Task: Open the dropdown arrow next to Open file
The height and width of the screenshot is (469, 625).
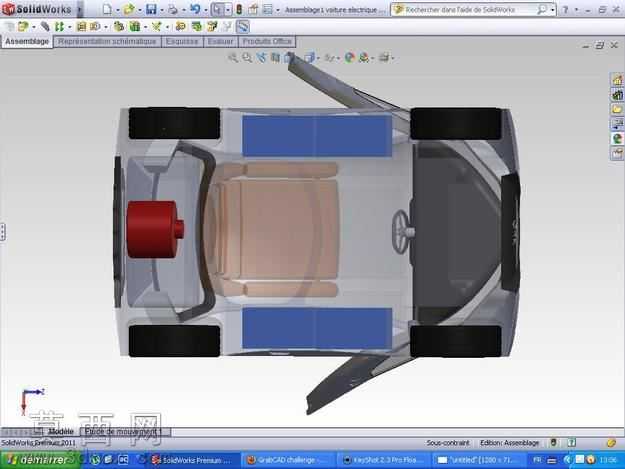Action: pos(140,10)
